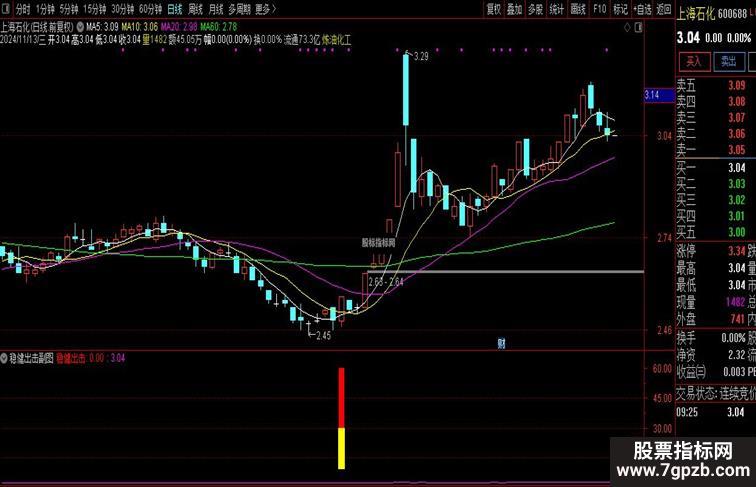Click the 返回 back button
The image size is (756, 487).
click(x=664, y=9)
